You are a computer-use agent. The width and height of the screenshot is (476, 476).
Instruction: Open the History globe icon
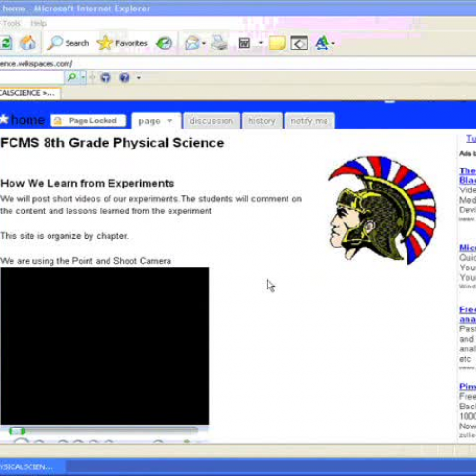point(164,43)
